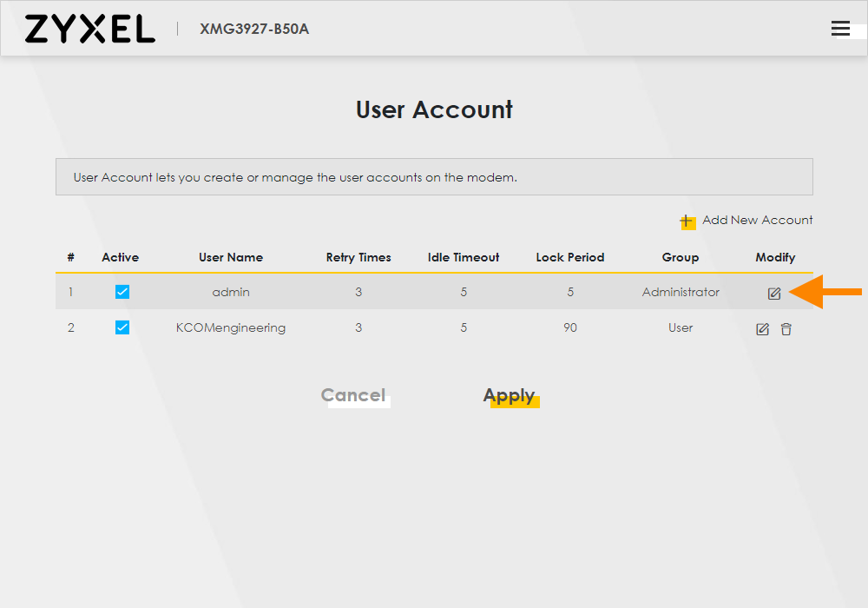
Task: Click the ZYXEL logo
Action: (89, 28)
